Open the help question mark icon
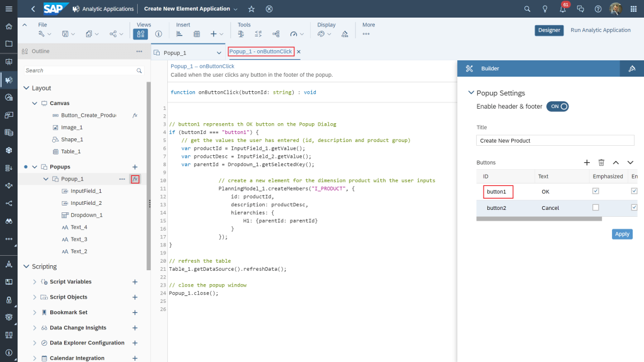Image resolution: width=644 pixels, height=362 pixels. click(598, 9)
